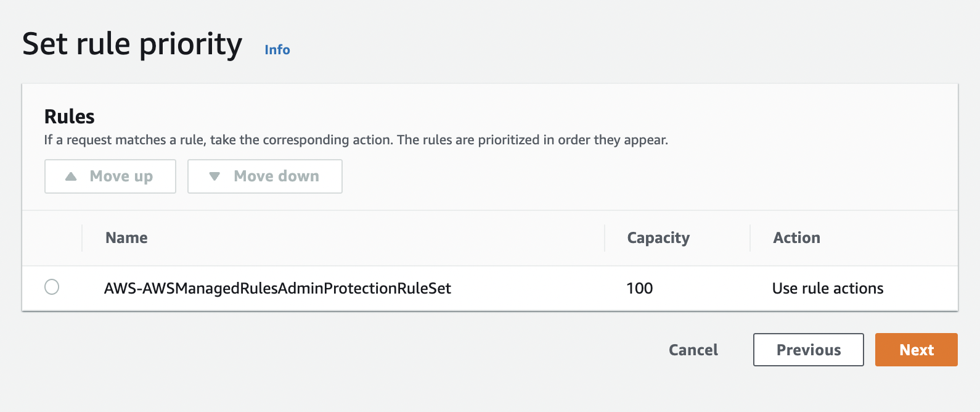Click the Name column header
The width and height of the screenshot is (980, 412).
[x=126, y=237]
